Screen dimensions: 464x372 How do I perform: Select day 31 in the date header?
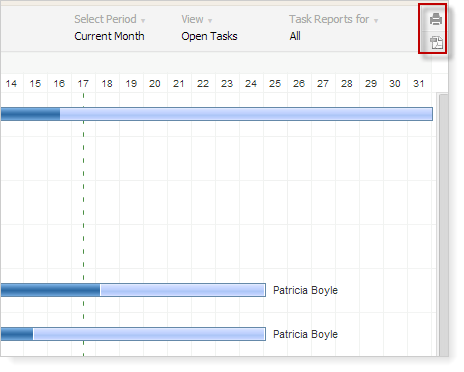[419, 83]
